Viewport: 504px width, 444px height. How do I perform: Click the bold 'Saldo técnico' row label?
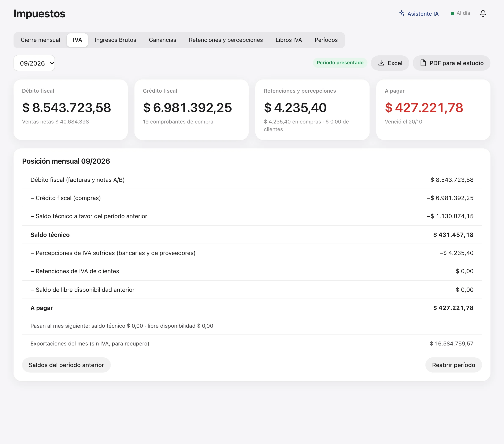[50, 235]
